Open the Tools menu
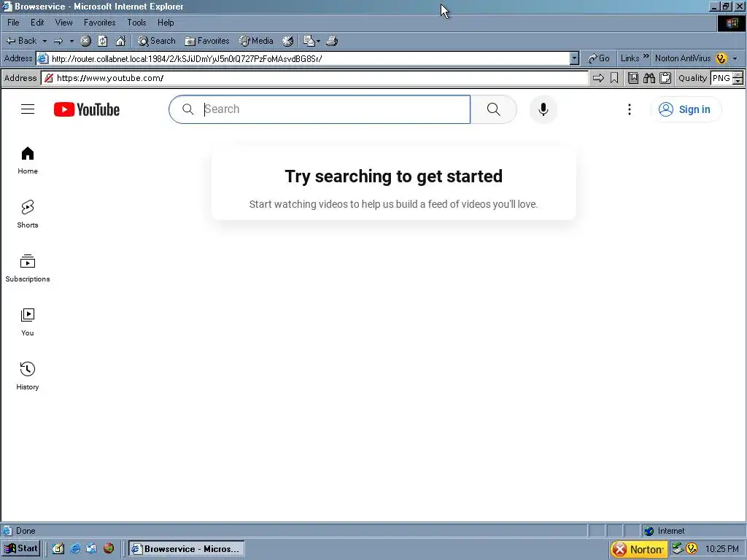Viewport: 747px width, 560px height. pyautogui.click(x=136, y=23)
